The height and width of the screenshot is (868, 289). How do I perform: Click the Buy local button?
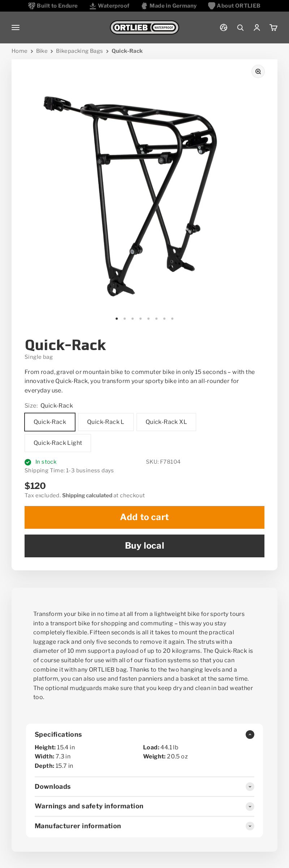point(144,546)
